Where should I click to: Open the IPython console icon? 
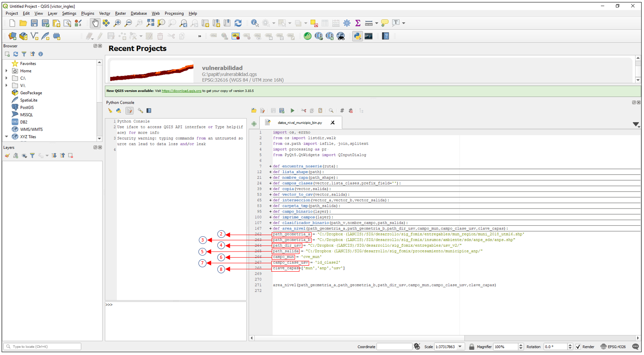[368, 36]
